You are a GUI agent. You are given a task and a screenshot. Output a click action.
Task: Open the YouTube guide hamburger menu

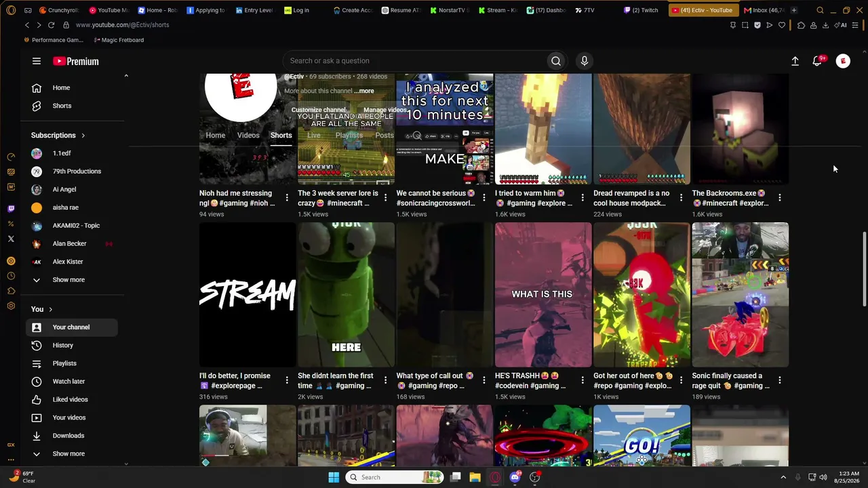37,61
